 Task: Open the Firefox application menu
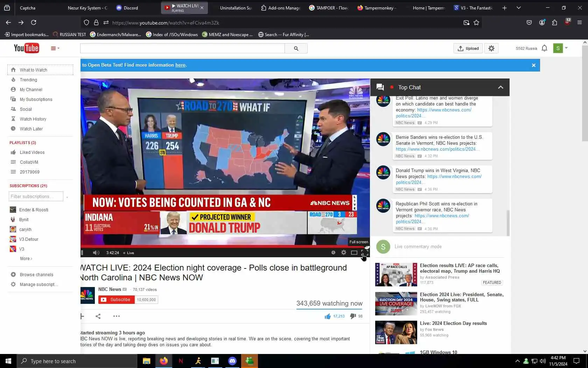point(580,23)
